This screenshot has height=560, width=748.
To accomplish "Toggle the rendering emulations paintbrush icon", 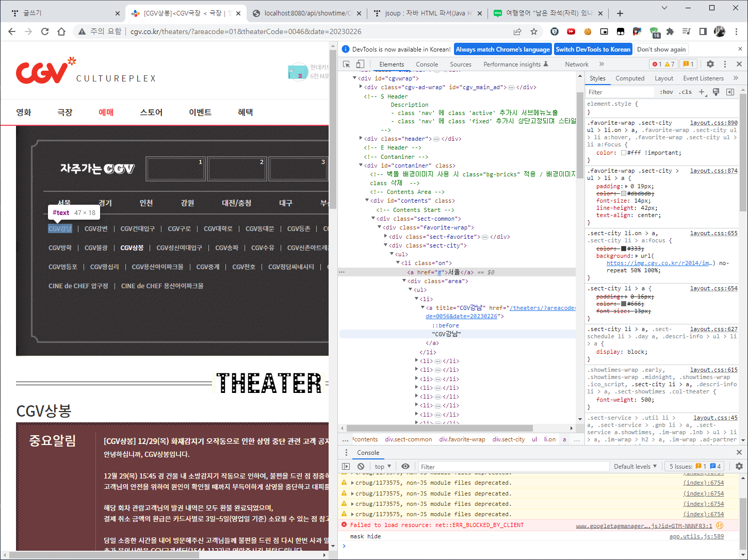I will click(x=716, y=92).
